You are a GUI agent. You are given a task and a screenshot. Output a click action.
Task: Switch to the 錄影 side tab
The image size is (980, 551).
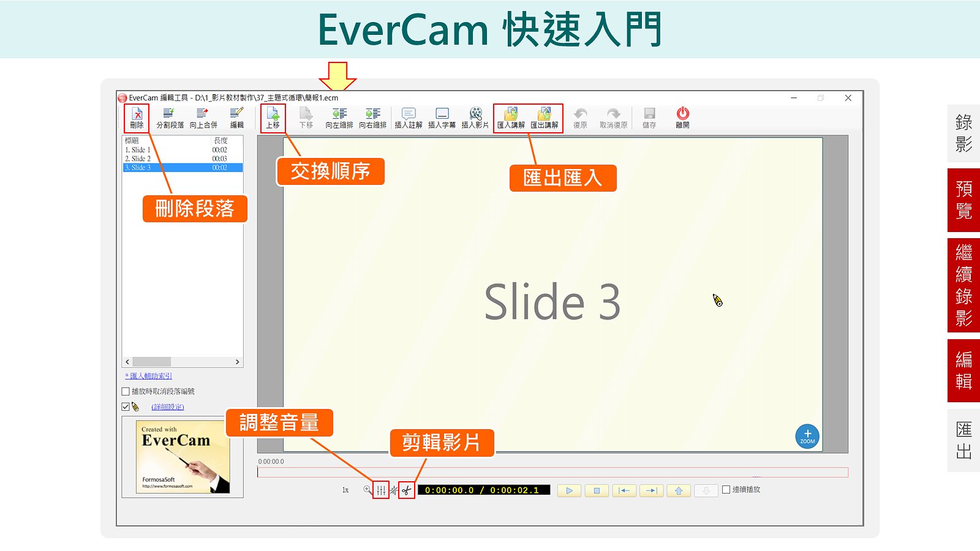click(x=963, y=133)
